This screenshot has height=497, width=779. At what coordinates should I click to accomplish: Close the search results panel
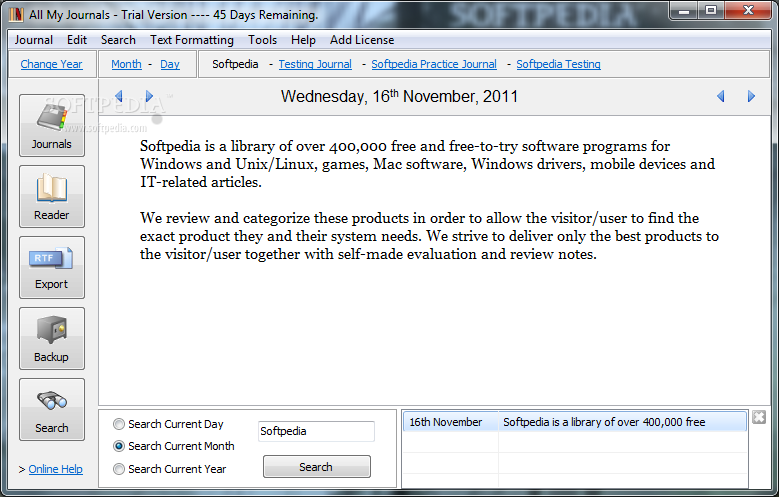point(759,417)
